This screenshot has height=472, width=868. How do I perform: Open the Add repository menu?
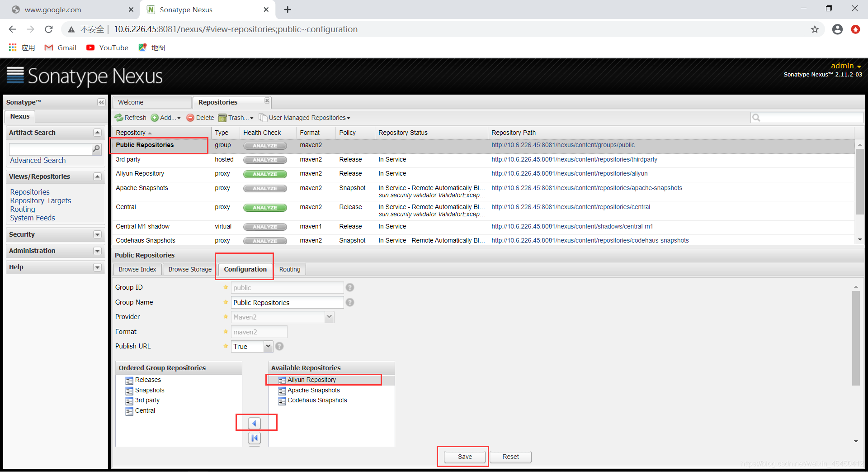tap(166, 118)
